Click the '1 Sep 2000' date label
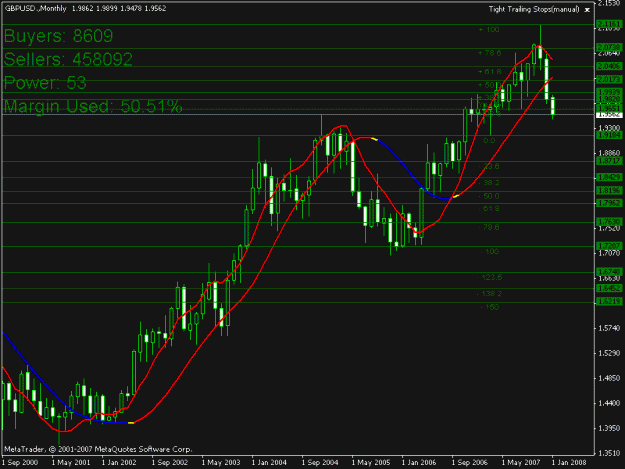Screen dimensions: 625x469 point(20,463)
